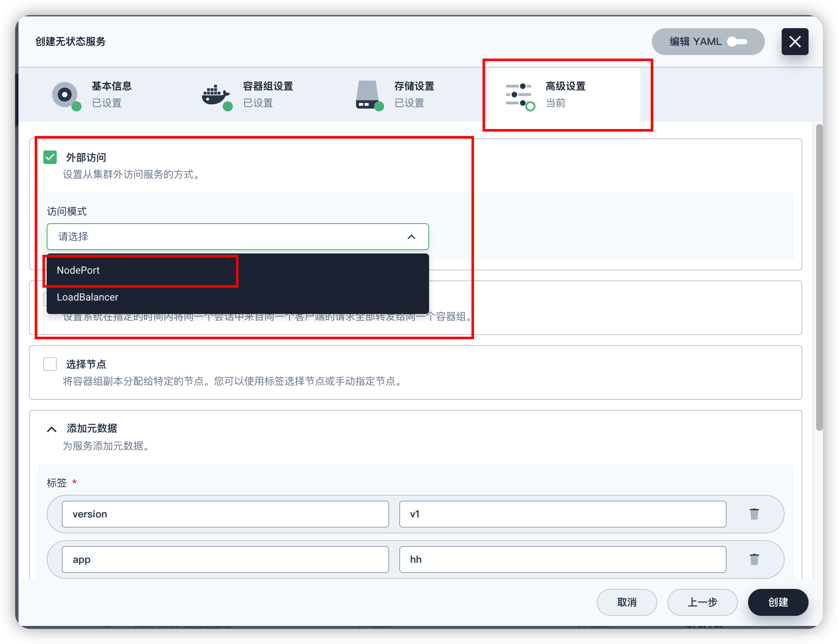Enable the 选择节点 checkbox
Screen dimensions: 838x644
[50, 364]
